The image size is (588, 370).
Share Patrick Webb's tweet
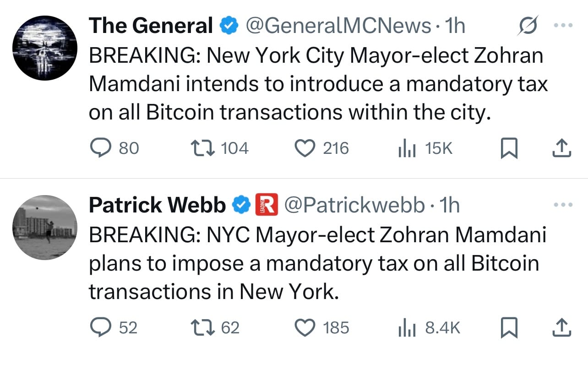click(562, 327)
